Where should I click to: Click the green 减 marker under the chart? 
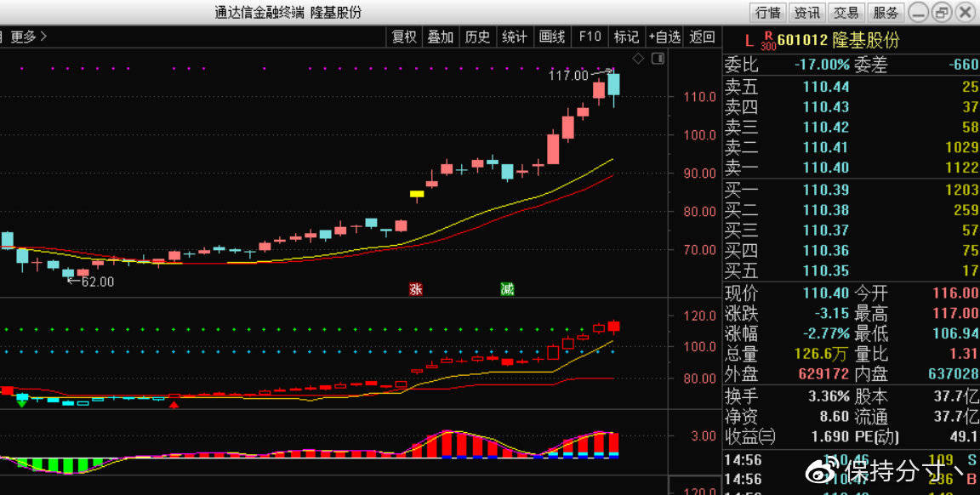pos(507,289)
